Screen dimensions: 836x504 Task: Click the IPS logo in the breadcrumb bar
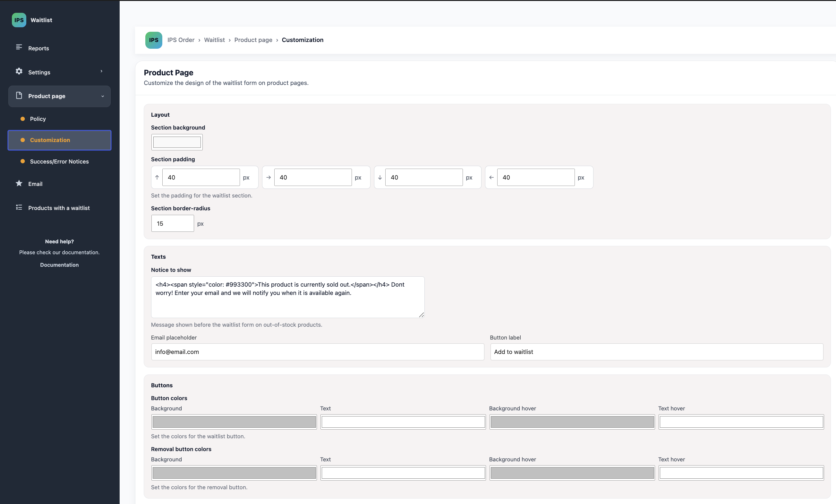[x=154, y=40]
